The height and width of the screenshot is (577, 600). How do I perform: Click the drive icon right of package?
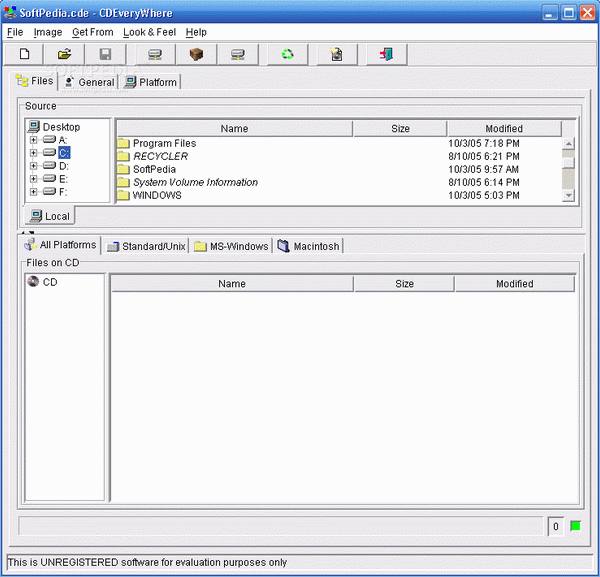(x=238, y=54)
